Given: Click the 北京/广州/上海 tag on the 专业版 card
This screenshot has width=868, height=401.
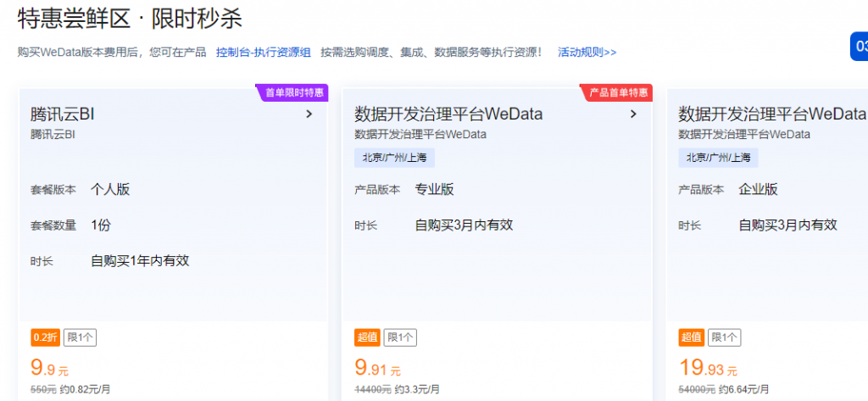Looking at the screenshot, I should tap(395, 158).
